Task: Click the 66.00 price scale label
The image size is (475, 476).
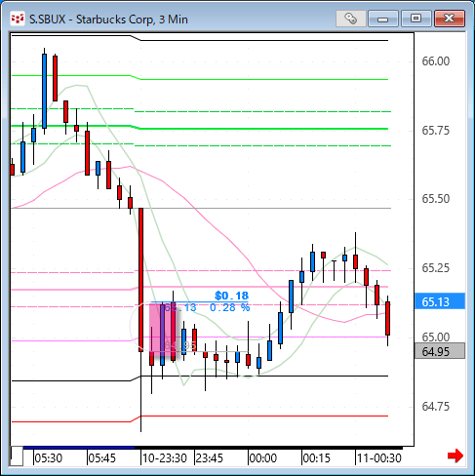Action: tap(436, 61)
